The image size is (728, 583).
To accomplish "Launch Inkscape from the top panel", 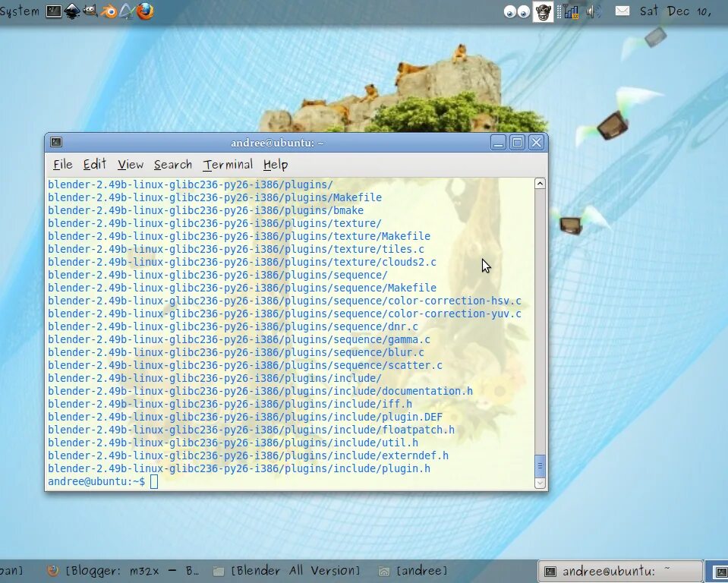I will tap(72, 11).
